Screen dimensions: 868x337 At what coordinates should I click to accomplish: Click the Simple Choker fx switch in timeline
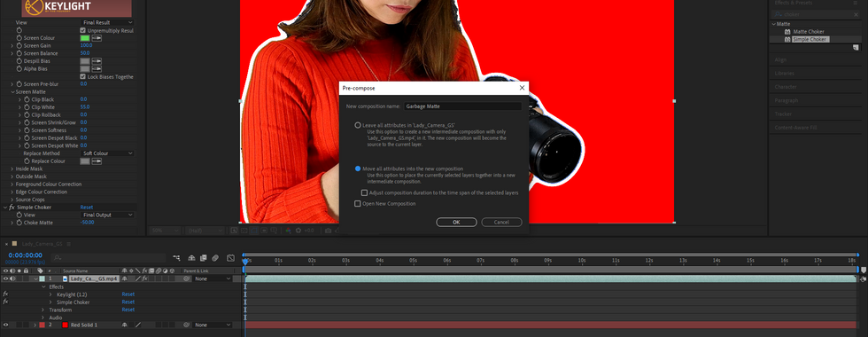pyautogui.click(x=5, y=302)
